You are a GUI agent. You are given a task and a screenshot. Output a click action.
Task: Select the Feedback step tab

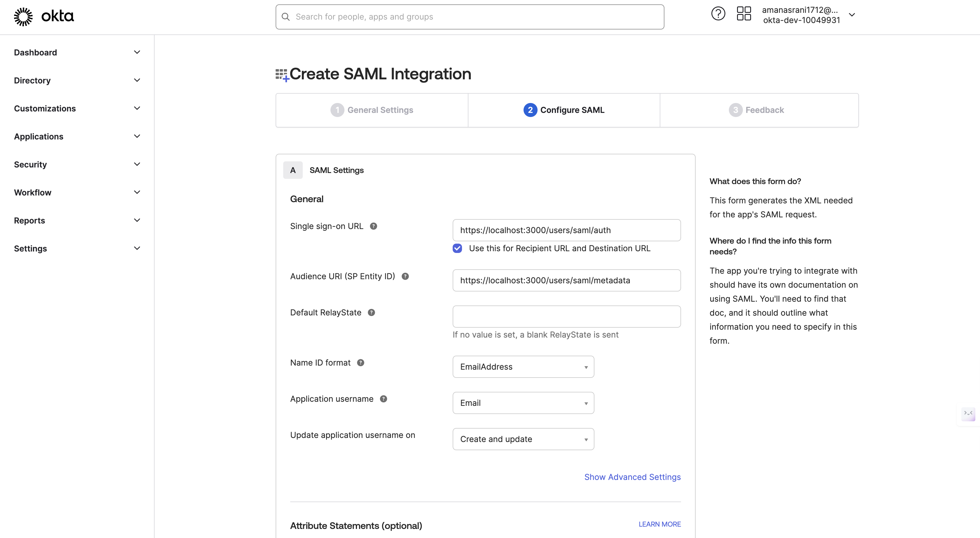pos(757,110)
